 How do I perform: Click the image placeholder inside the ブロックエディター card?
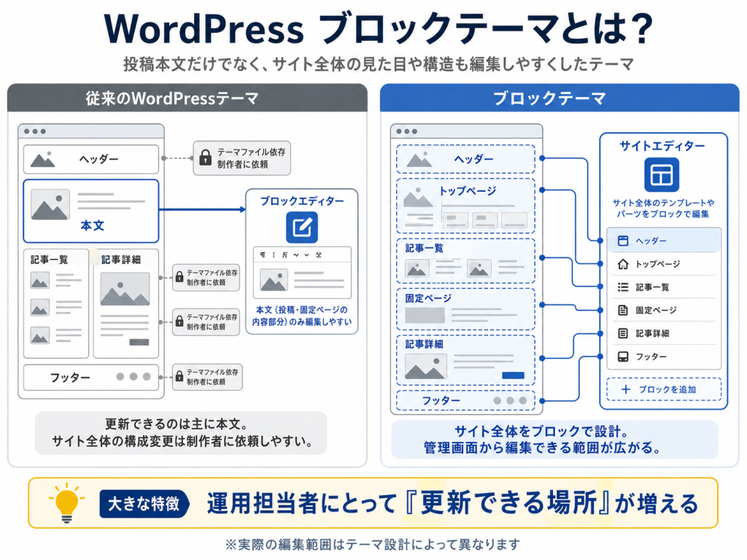click(x=274, y=279)
